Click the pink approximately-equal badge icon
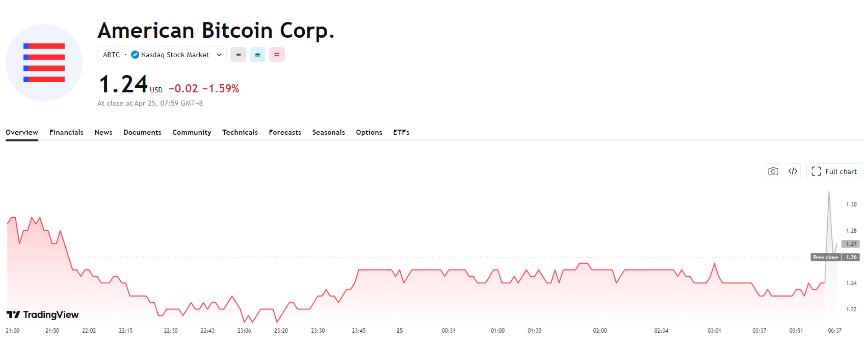Viewport: 868px width, 345px height. [277, 55]
